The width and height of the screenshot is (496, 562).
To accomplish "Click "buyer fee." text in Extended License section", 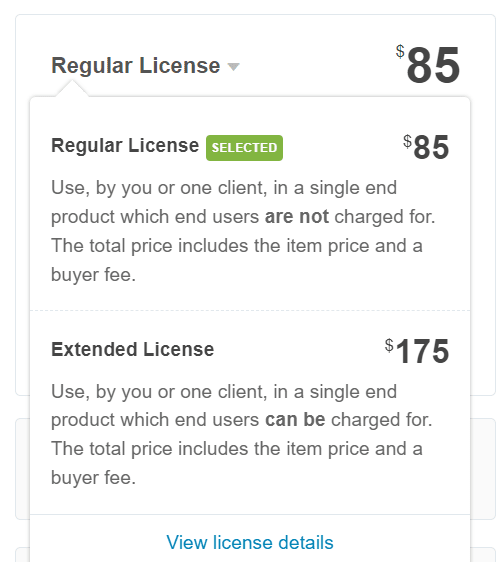I will tap(94, 478).
